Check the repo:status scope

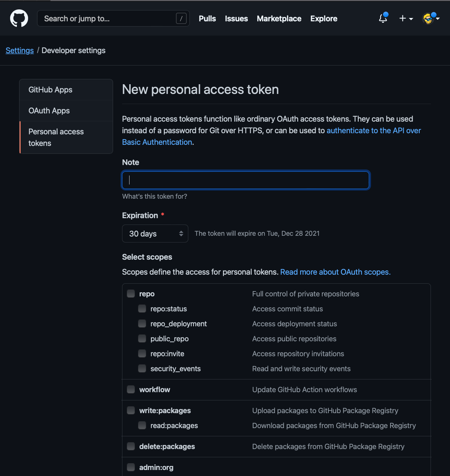[x=142, y=309]
